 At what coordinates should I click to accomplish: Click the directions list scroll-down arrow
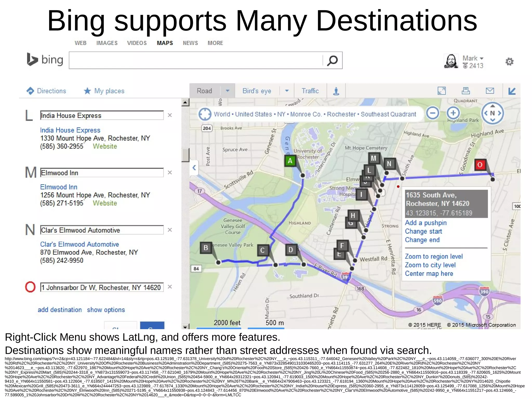(x=185, y=326)
